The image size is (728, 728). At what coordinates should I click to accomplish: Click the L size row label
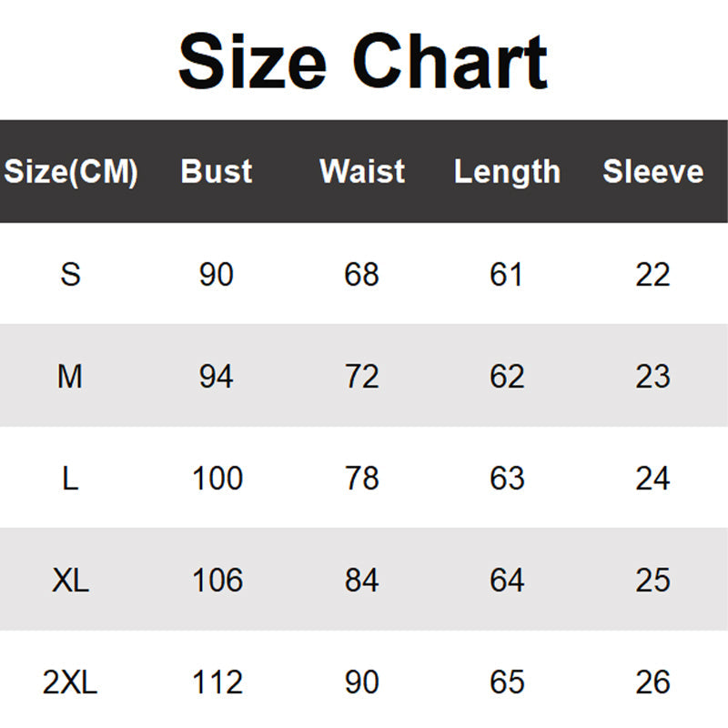click(x=71, y=478)
